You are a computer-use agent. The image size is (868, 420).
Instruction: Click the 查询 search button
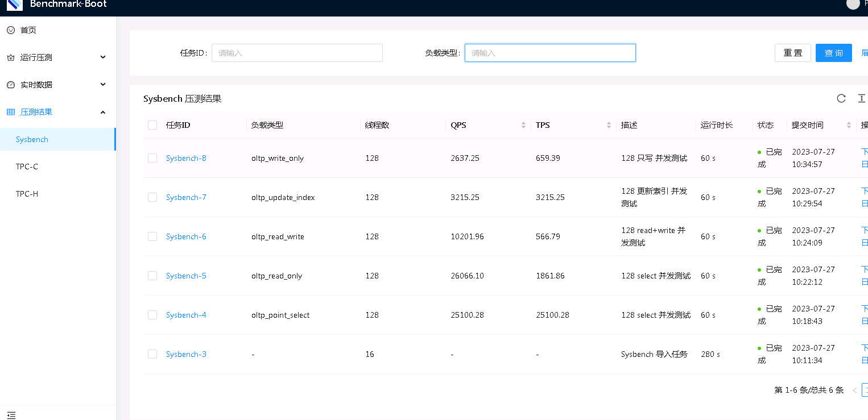click(833, 53)
